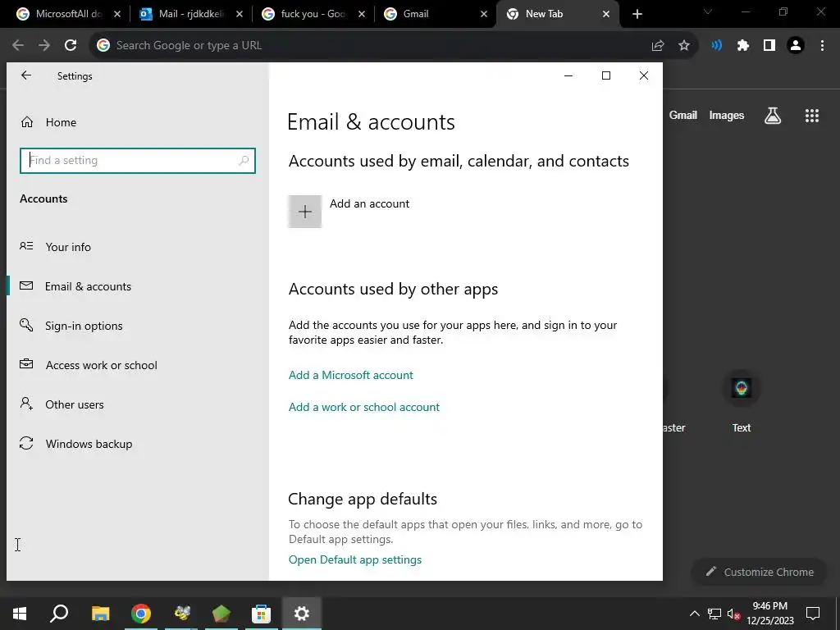This screenshot has height=630, width=840.
Task: Close the Gmail tab
Action: [484, 15]
